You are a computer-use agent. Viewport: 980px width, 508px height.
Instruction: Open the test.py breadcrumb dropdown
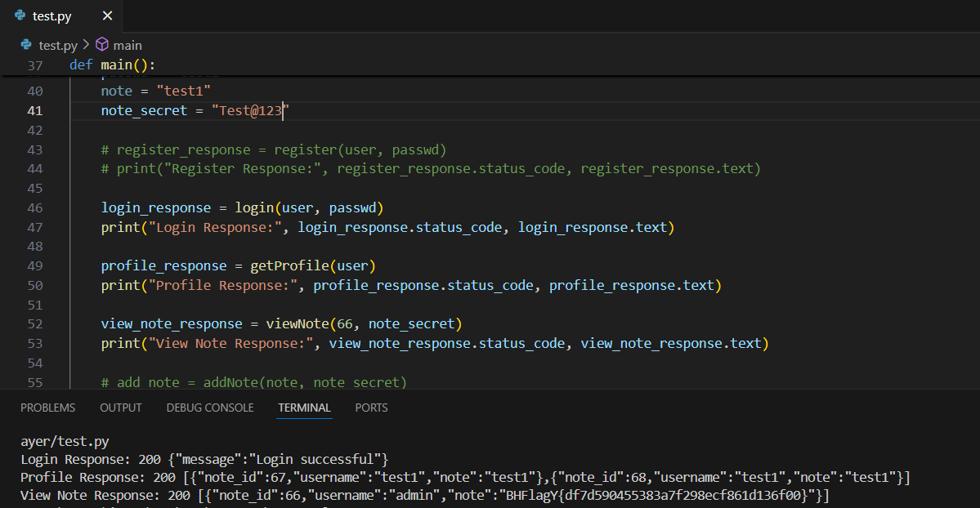point(57,45)
